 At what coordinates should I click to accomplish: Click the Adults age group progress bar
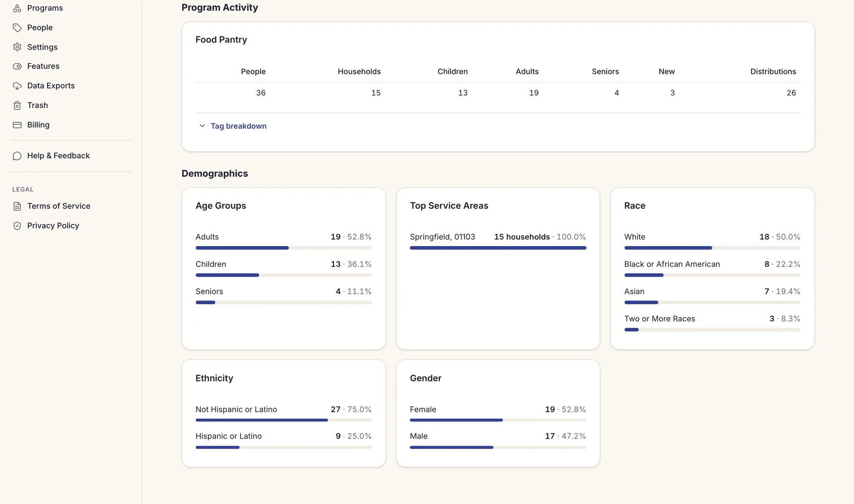tap(283, 248)
